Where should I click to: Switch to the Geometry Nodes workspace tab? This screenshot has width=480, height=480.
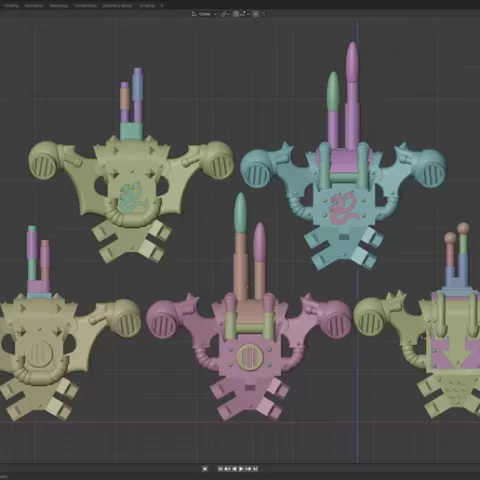click(117, 6)
